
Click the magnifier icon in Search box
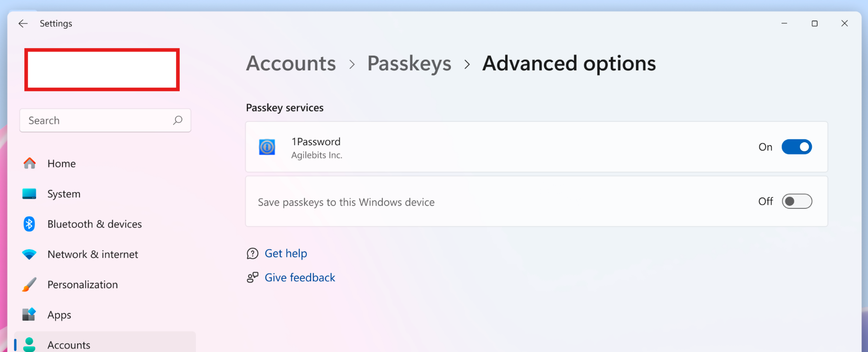(x=177, y=120)
